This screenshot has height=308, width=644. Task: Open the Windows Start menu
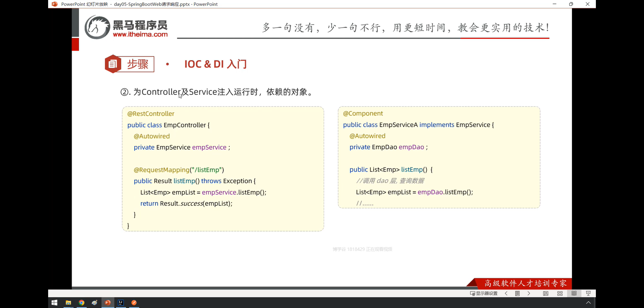(x=54, y=303)
